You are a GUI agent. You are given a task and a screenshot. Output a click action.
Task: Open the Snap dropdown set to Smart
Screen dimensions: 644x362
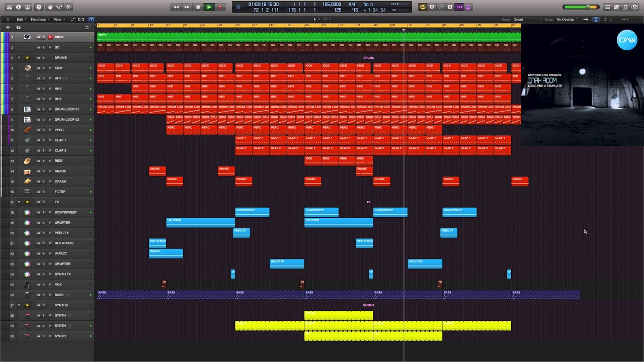click(526, 20)
